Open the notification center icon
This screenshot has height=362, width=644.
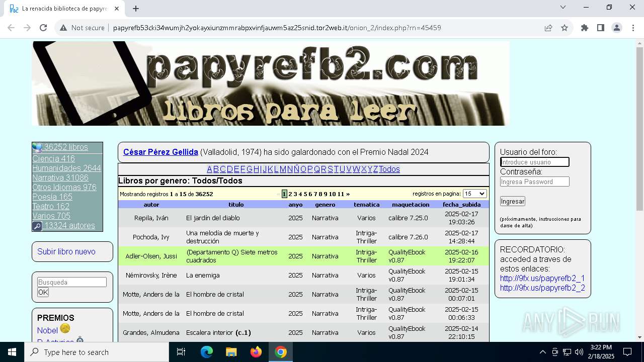point(627,352)
